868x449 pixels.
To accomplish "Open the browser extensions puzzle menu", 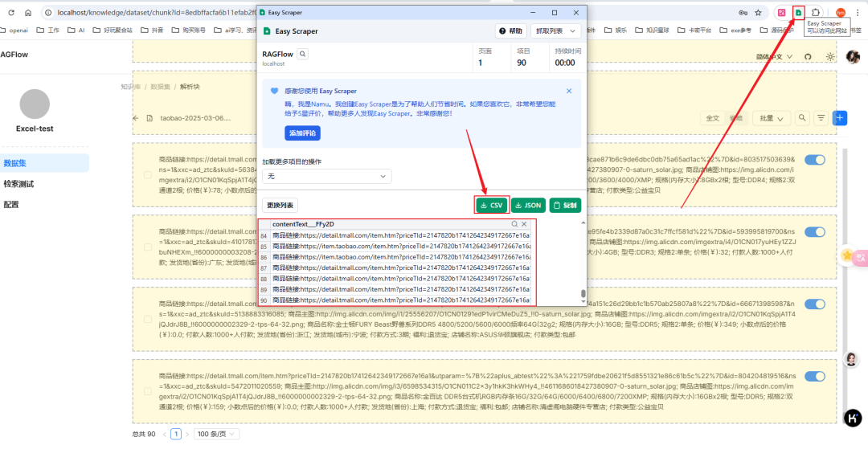I will [816, 12].
